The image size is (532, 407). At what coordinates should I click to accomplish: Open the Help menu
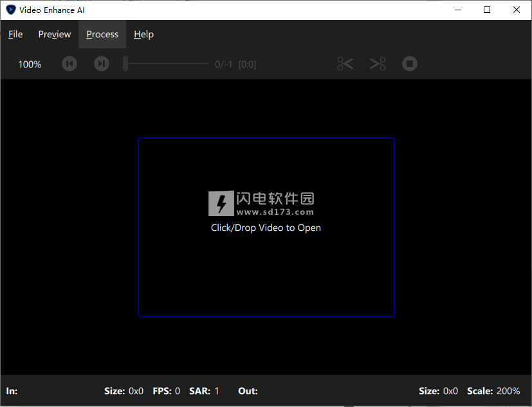(143, 34)
